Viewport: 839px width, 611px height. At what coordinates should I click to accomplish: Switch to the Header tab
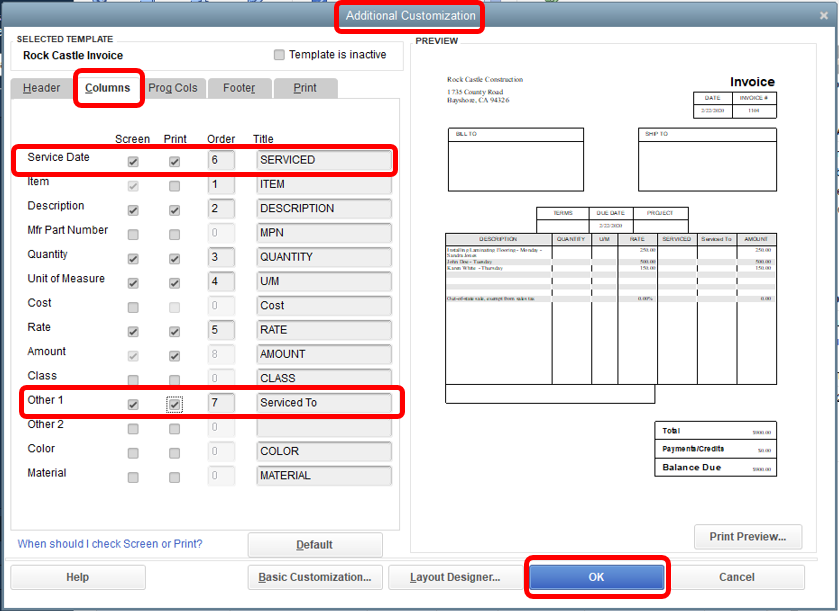pyautogui.click(x=40, y=88)
